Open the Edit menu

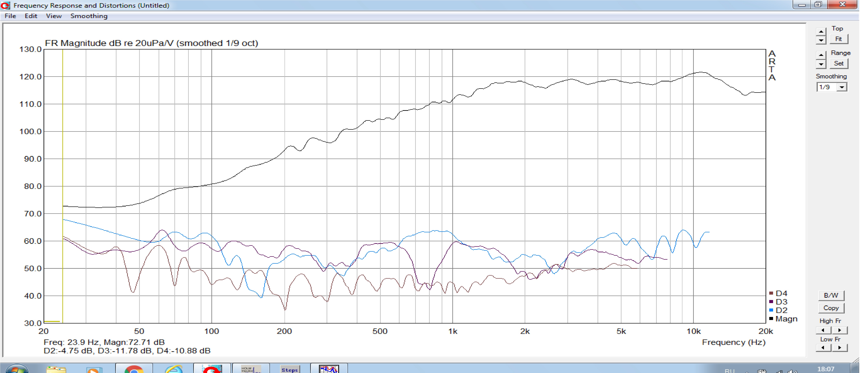pyautogui.click(x=31, y=16)
